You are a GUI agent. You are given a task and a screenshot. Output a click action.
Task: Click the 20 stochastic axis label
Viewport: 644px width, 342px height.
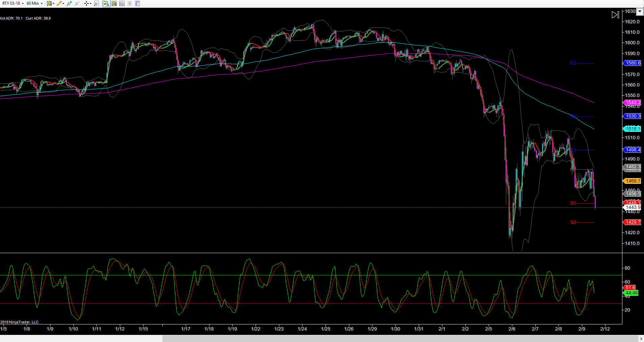tap(627, 310)
